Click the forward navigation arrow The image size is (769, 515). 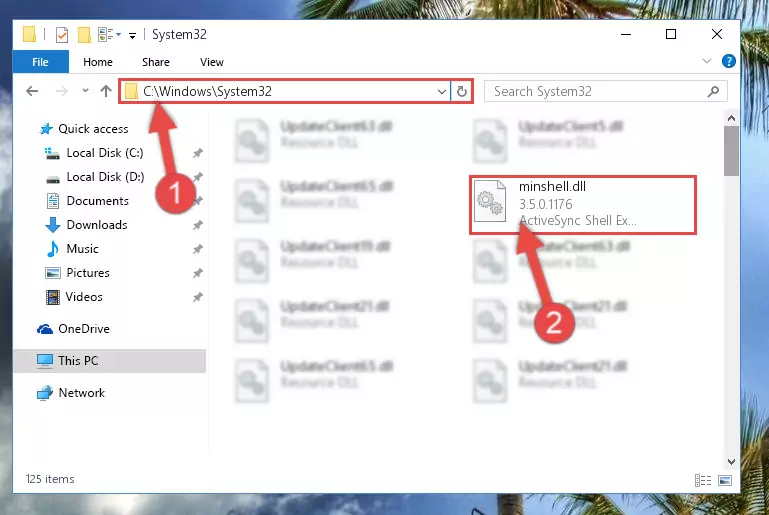61,91
